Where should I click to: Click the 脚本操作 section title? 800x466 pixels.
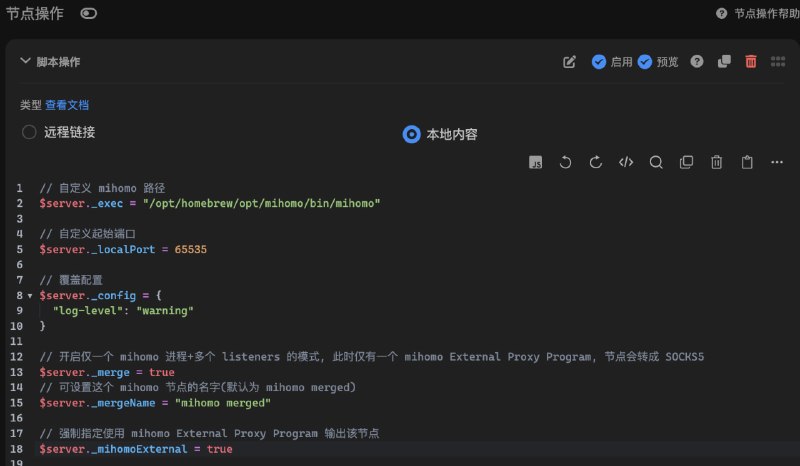click(58, 62)
